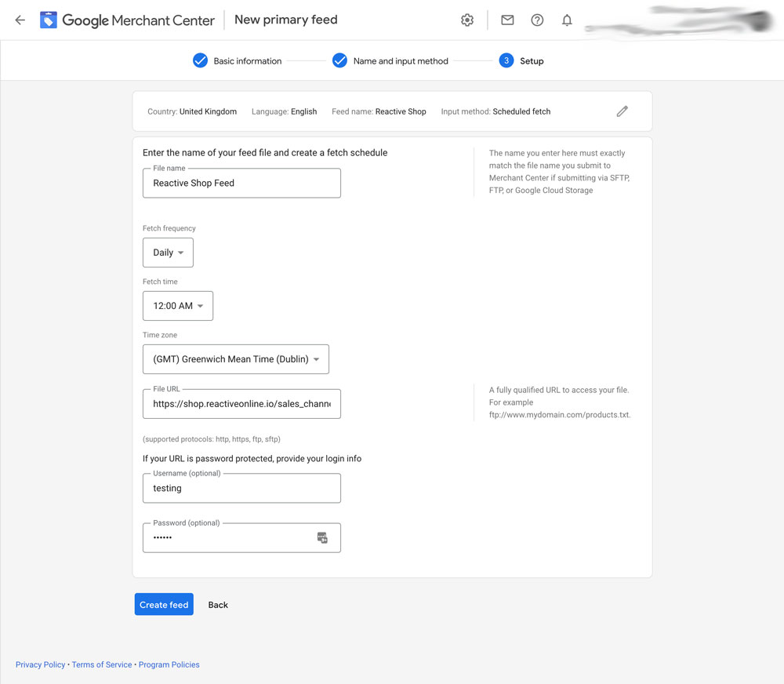
Task: Go to the Basic information step
Action: click(x=248, y=61)
